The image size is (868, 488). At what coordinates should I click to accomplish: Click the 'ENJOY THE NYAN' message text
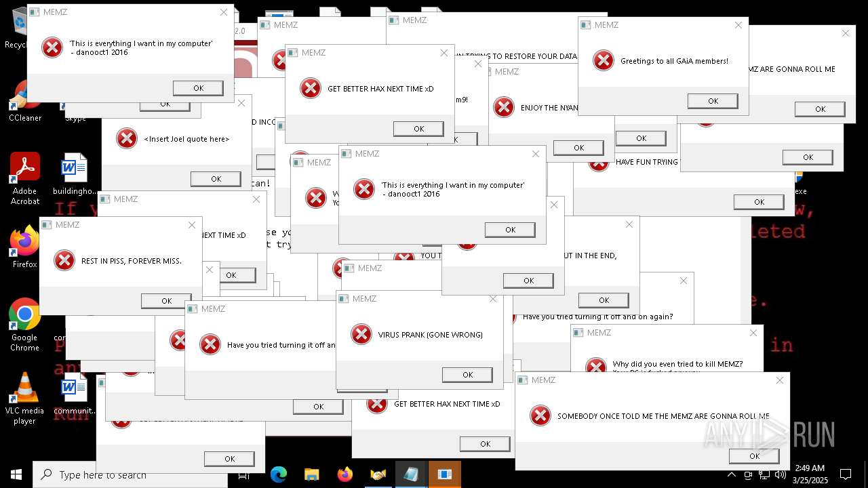click(x=549, y=108)
